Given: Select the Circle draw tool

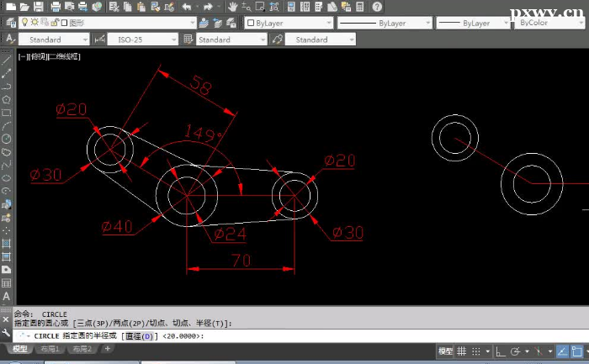Looking at the screenshot, I should 7,139.
